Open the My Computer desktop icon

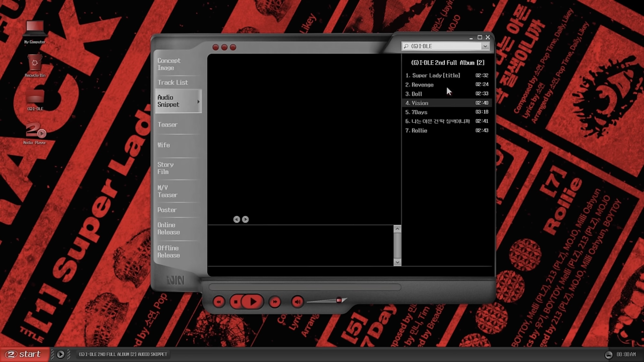pyautogui.click(x=35, y=32)
